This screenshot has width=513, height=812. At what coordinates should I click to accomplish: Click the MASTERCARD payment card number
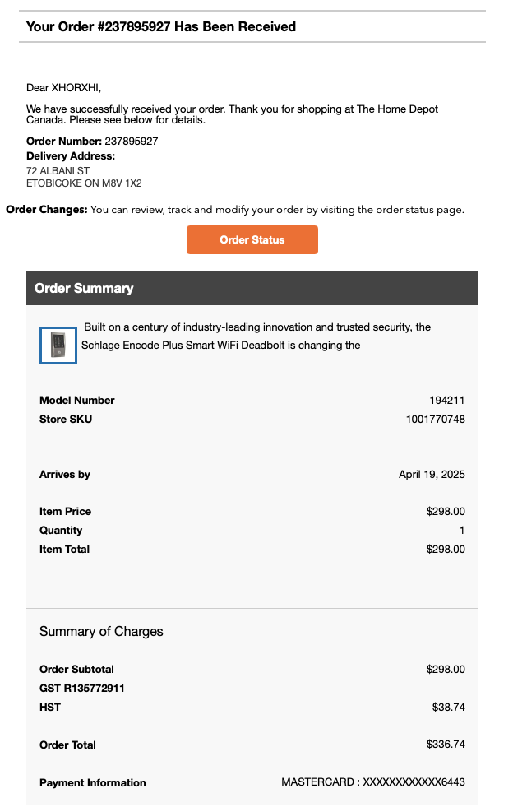(372, 782)
